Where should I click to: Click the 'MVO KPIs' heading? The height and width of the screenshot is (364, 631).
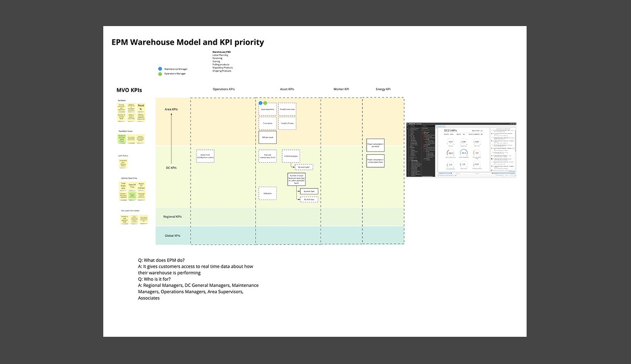point(129,90)
